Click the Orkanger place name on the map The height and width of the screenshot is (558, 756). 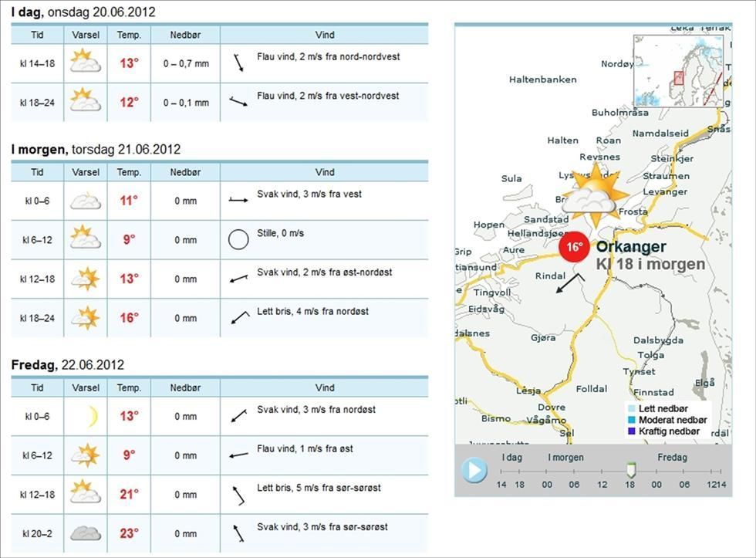point(631,247)
